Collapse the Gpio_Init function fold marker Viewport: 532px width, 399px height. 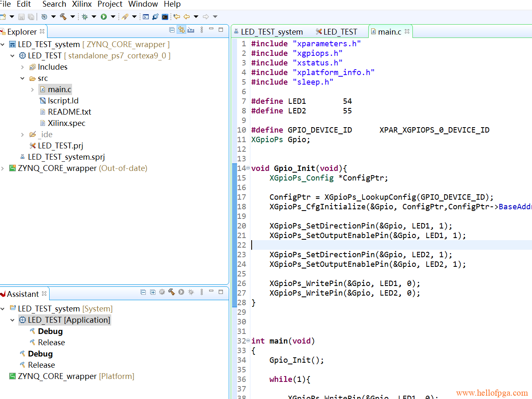[x=248, y=168]
